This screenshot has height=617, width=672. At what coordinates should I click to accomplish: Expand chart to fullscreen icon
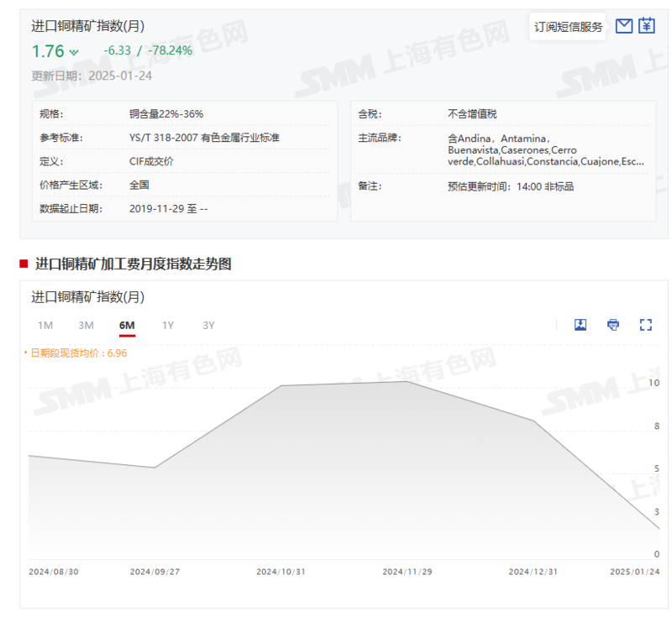tap(646, 325)
